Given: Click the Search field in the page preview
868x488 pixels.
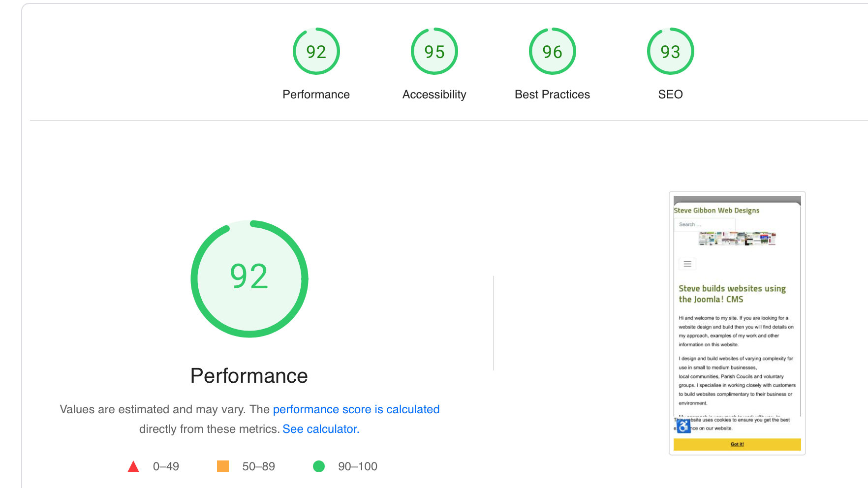Looking at the screenshot, I should tap(706, 224).
